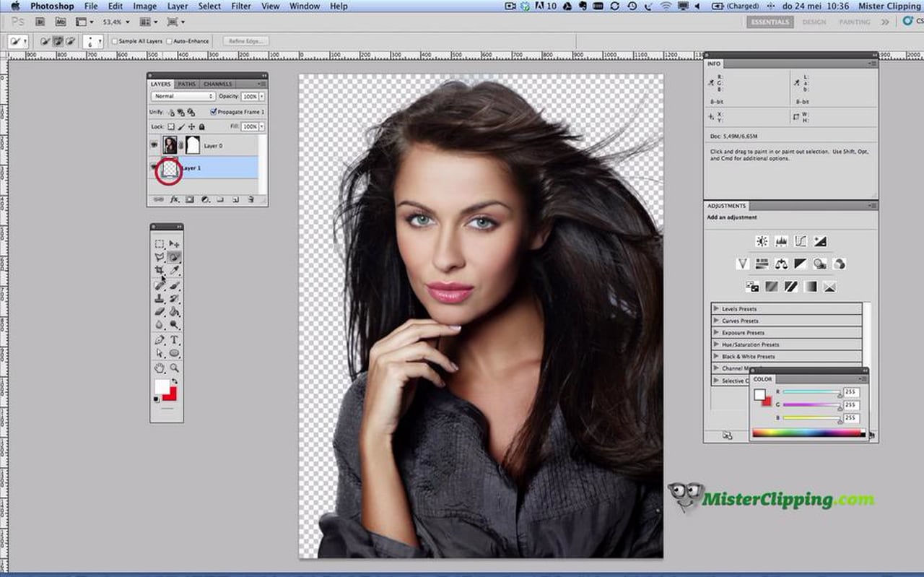Open the Image menu
Image resolution: width=924 pixels, height=577 pixels.
[x=144, y=6]
